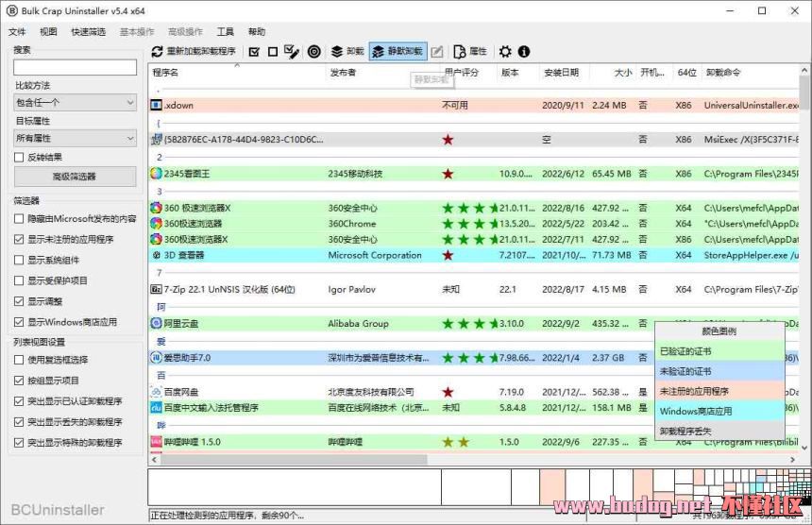Open properties (属性) from the toolbar
The width and height of the screenshot is (812, 525).
470,51
